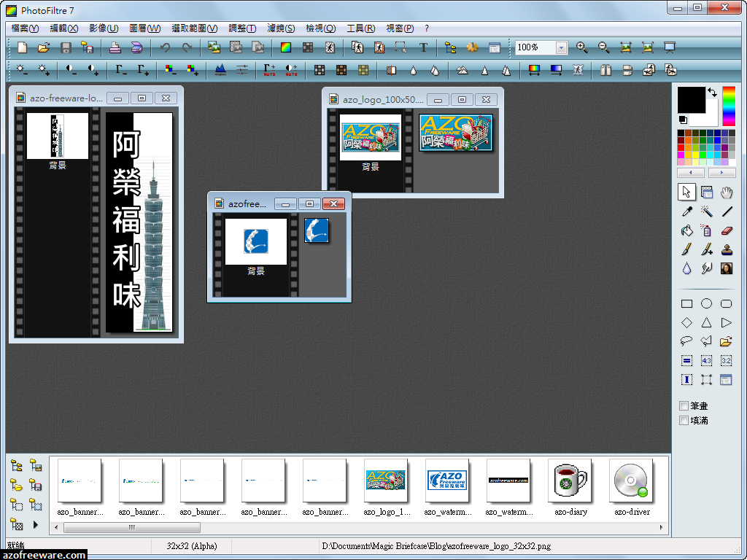Pick the Eyedropper tool
The image size is (747, 560).
click(x=686, y=211)
